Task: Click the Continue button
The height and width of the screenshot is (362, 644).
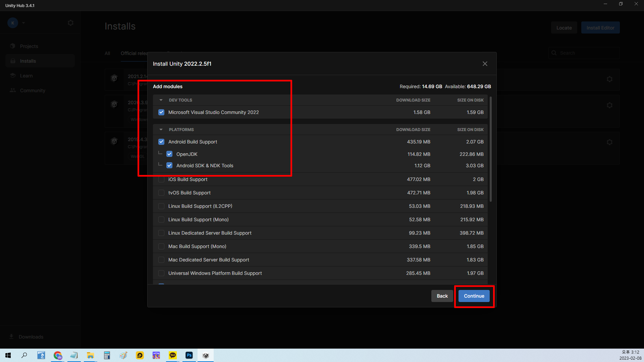Action: (x=474, y=296)
